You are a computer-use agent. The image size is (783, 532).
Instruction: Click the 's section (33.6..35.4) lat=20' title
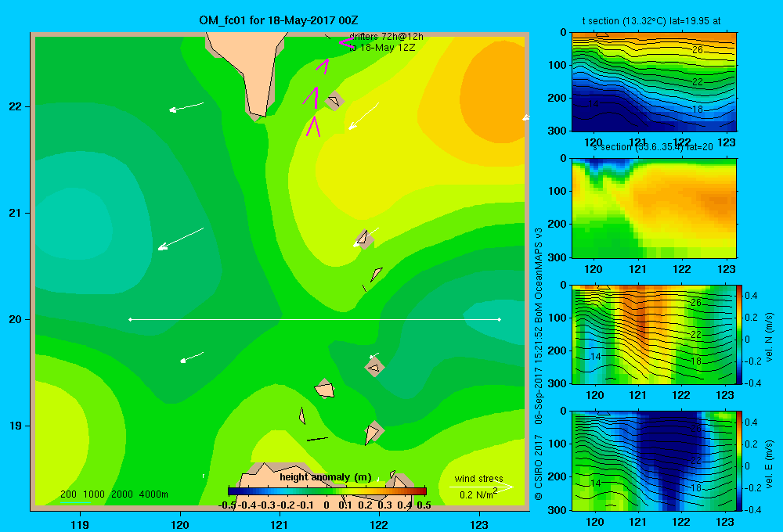pyautogui.click(x=653, y=147)
